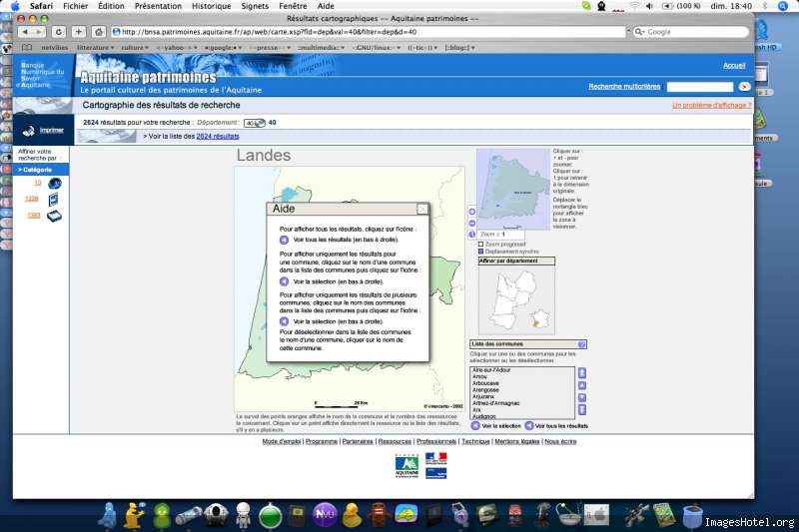Reload the page with the refresh button
The width and height of the screenshot is (799, 532).
coord(59,32)
